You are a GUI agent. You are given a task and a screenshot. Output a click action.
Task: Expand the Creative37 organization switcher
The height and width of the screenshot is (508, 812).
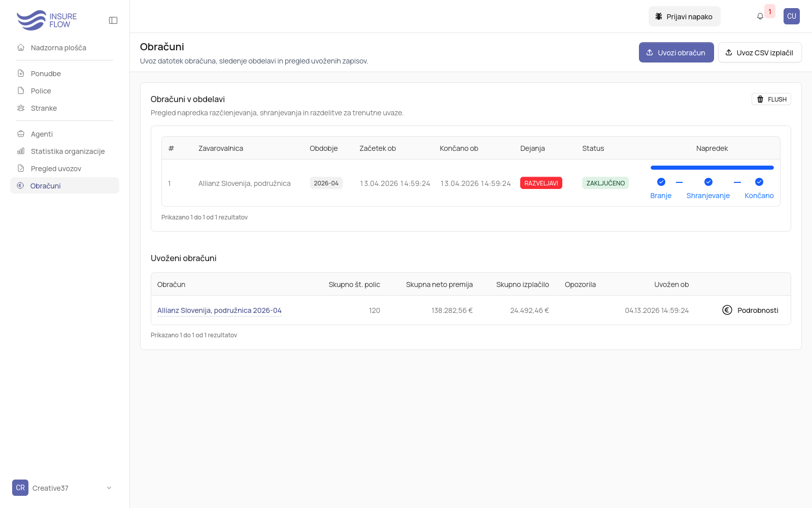click(x=109, y=488)
